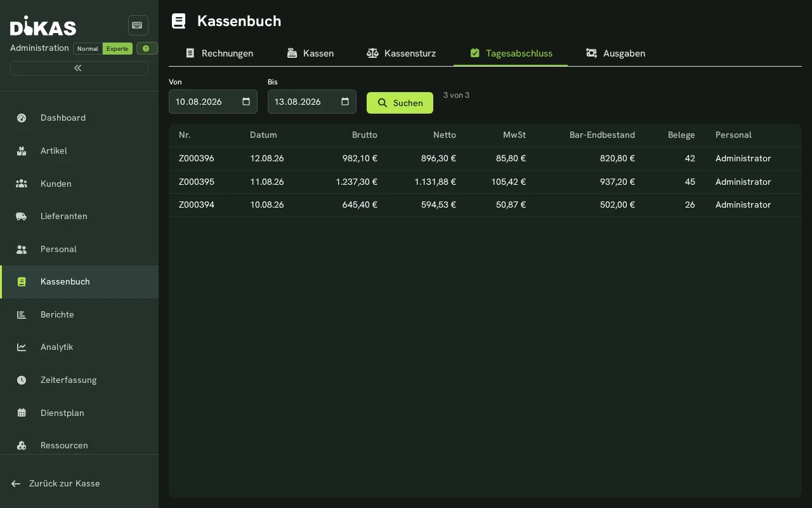Click the Artikel boxes icon

(x=22, y=150)
